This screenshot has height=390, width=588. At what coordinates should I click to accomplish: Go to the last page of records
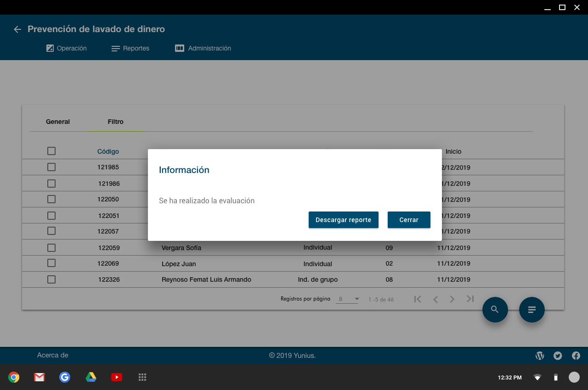point(470,299)
